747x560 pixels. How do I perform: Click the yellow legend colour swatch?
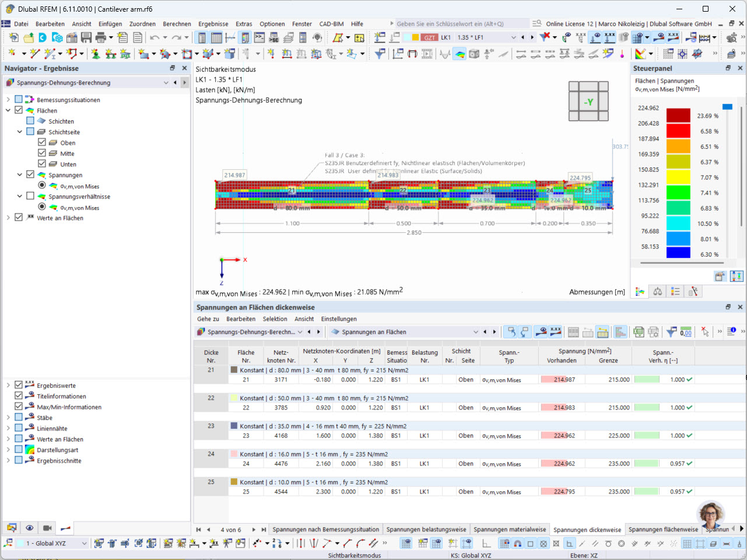tap(678, 177)
